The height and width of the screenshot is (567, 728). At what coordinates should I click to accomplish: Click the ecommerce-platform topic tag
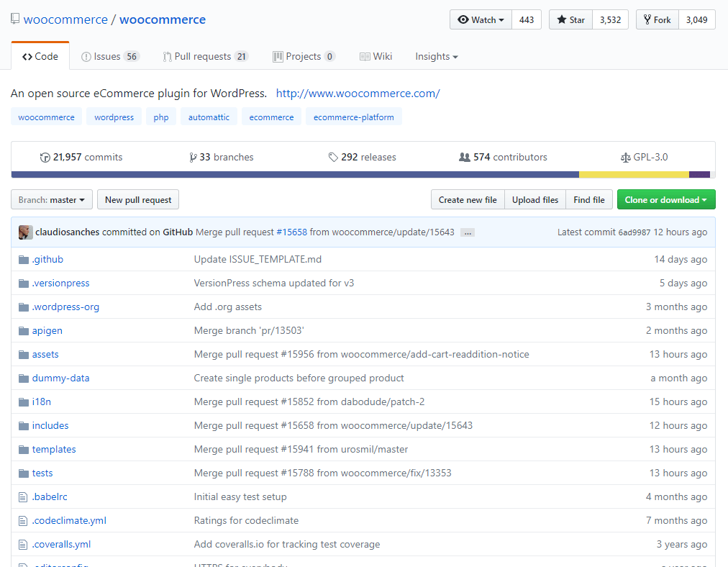(x=353, y=117)
